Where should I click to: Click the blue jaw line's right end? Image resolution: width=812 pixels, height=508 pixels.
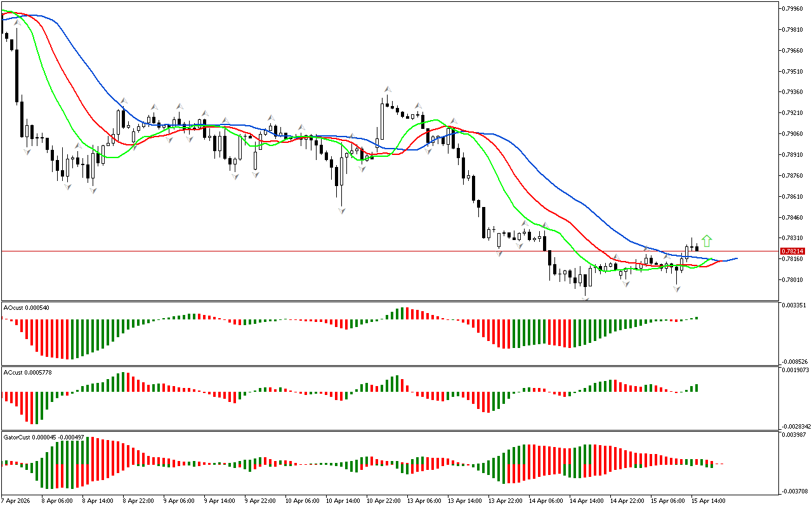737,258
